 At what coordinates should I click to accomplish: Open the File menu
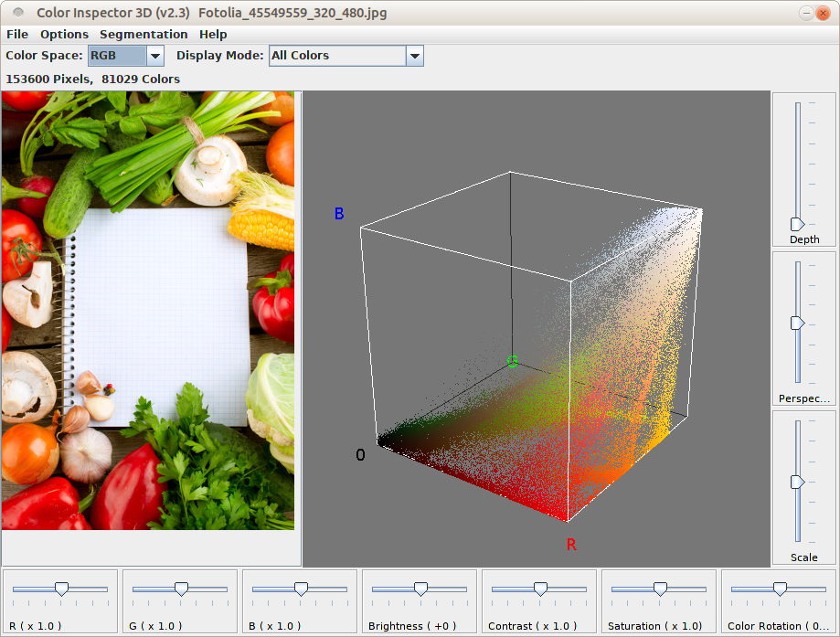click(x=17, y=35)
